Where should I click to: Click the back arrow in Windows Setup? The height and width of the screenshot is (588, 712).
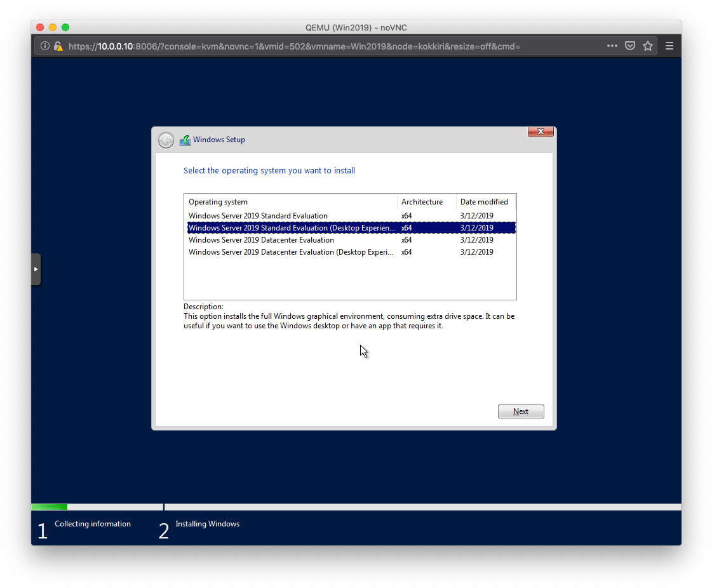166,140
